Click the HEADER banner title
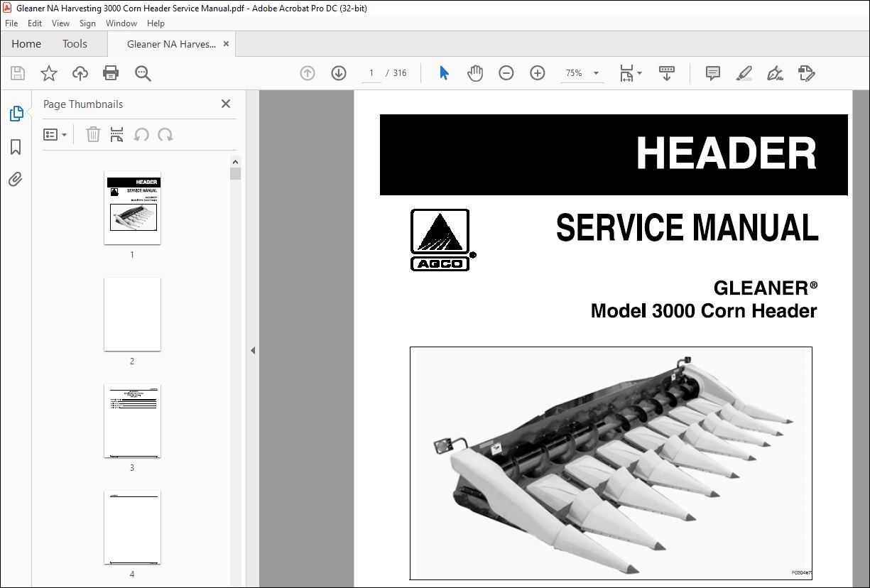This screenshot has width=870, height=588. 726,153
